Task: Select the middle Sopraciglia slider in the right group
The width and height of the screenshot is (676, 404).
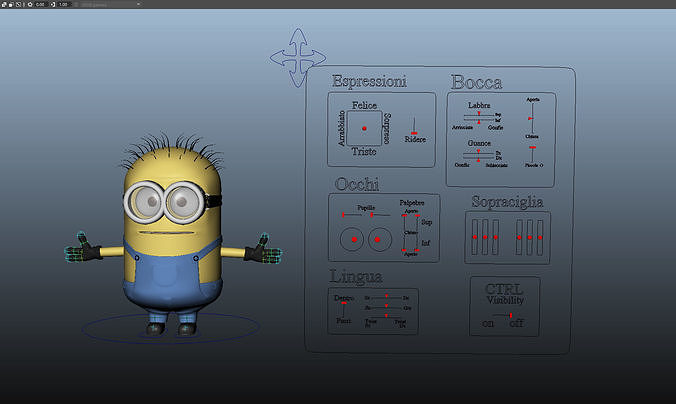Action: (x=529, y=237)
